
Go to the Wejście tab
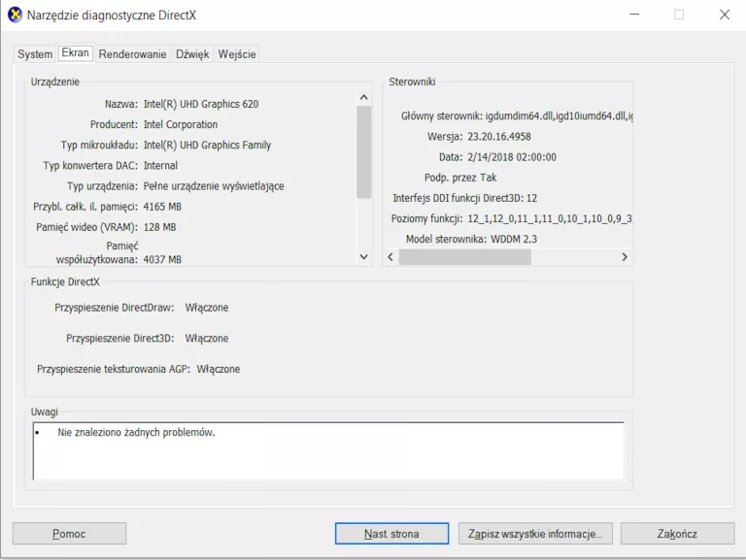tap(237, 54)
